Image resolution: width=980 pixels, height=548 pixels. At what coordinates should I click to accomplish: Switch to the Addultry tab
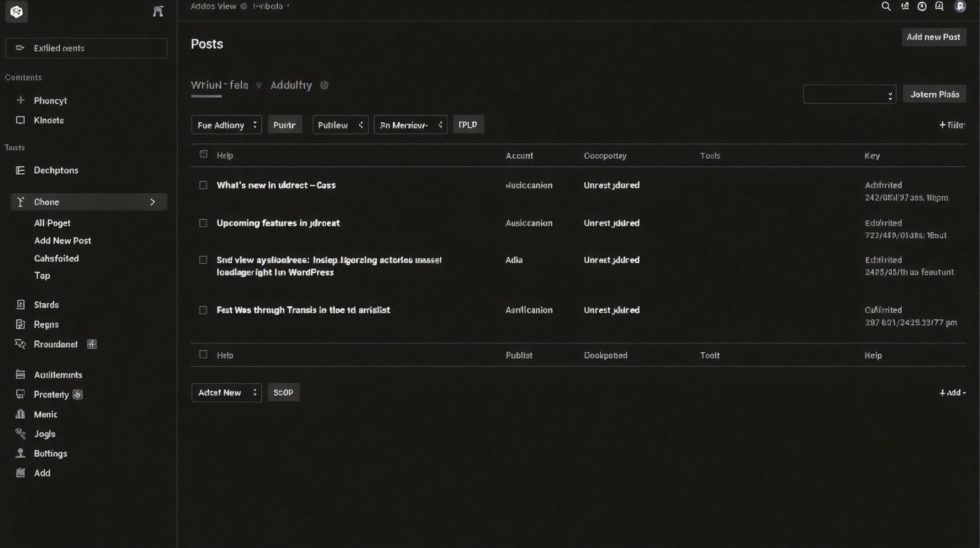click(x=291, y=85)
